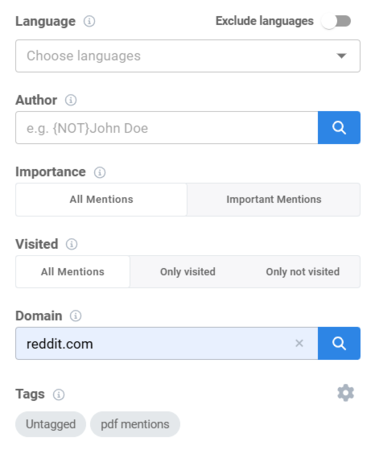Click the Exclude languages label
The image size is (375, 450).
pos(265,21)
